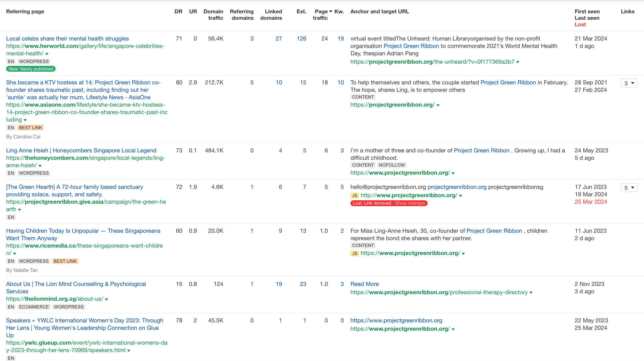Viewport: 644px width, 361px height.
Task: Expand herworld.com referring page URL caret
Action: click(x=47, y=54)
